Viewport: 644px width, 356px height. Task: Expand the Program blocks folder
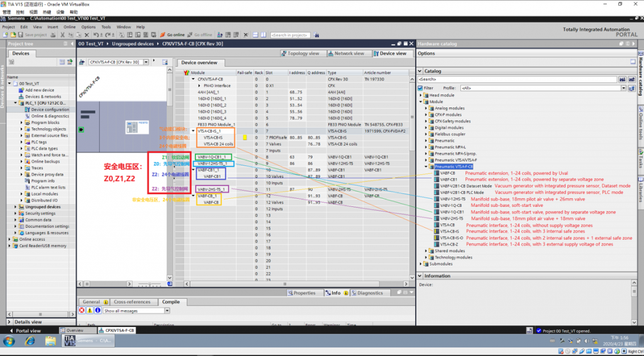pos(22,123)
